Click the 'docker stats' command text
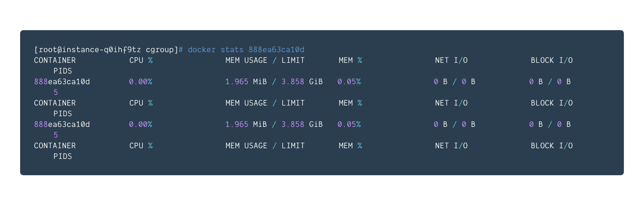The width and height of the screenshot is (644, 206). (216, 50)
